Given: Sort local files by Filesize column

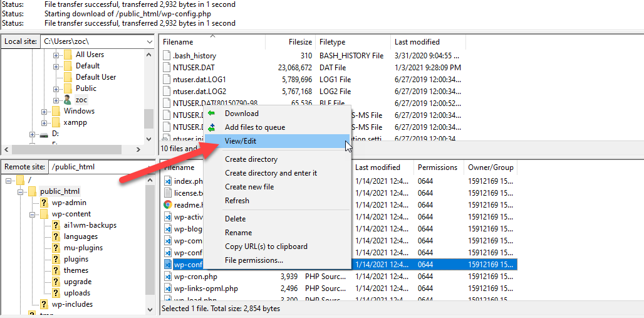Looking at the screenshot, I should point(291,42).
